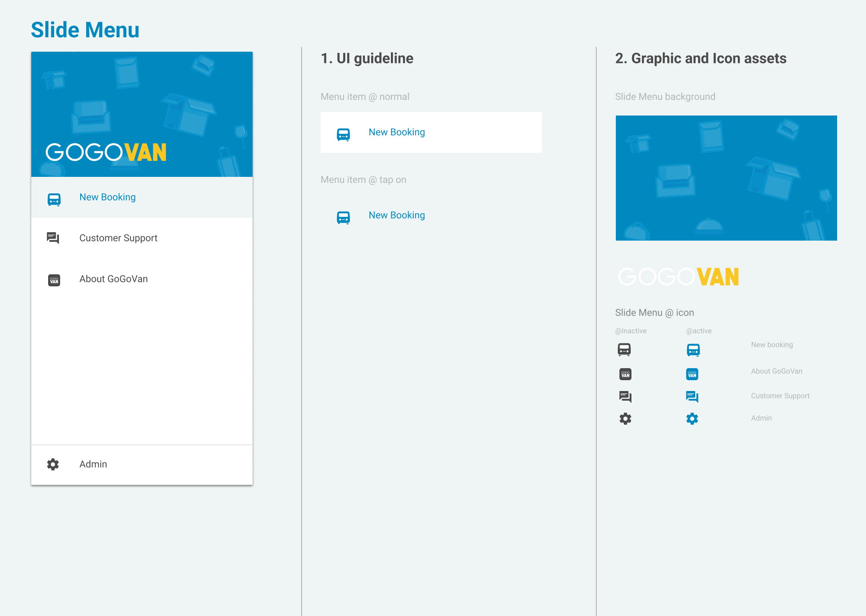Open Customer Support in the slide menu
This screenshot has width=866, height=616.
142,238
